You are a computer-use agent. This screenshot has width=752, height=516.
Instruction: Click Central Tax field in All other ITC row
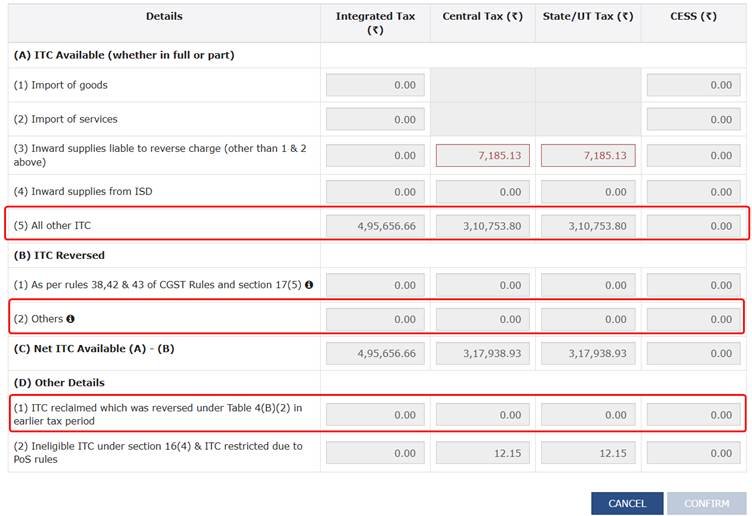pyautogui.click(x=483, y=226)
